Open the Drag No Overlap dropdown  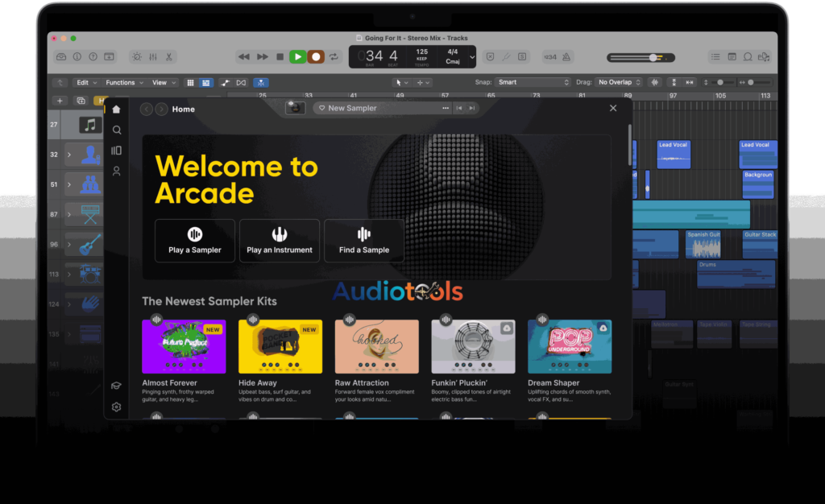619,82
